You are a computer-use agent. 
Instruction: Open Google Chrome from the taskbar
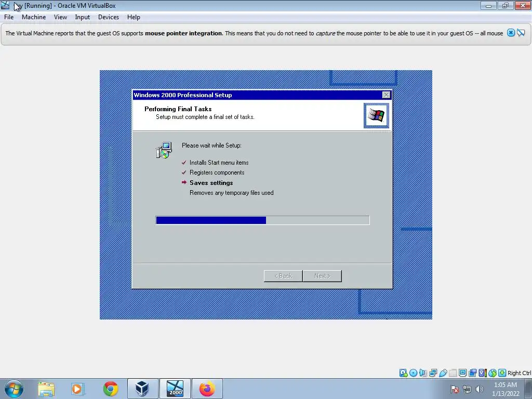110,389
